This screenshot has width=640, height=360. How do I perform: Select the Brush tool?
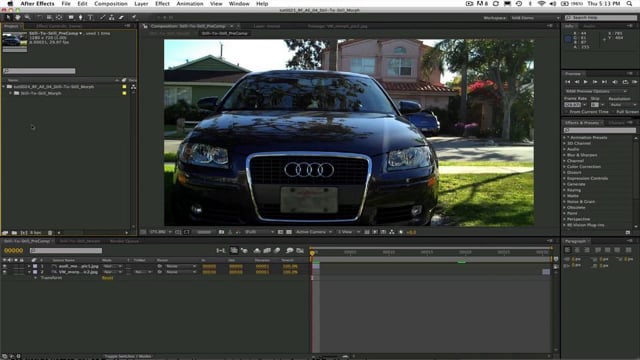tap(102, 18)
